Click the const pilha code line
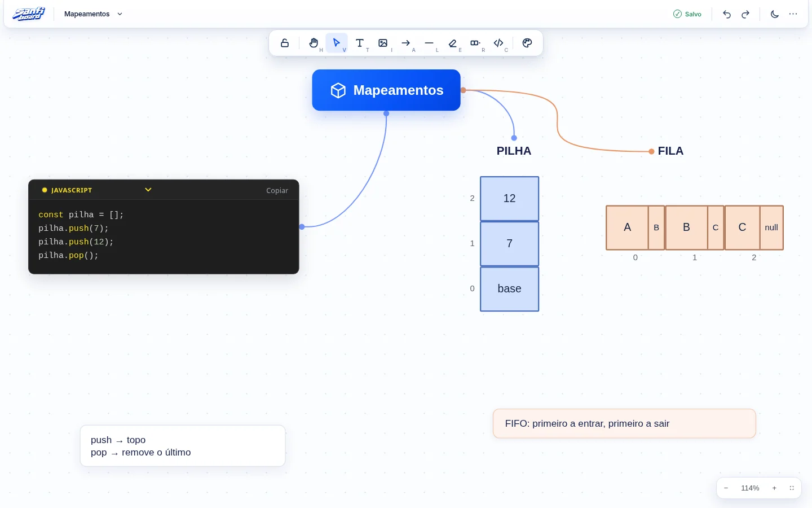The height and width of the screenshot is (508, 812). 81,215
